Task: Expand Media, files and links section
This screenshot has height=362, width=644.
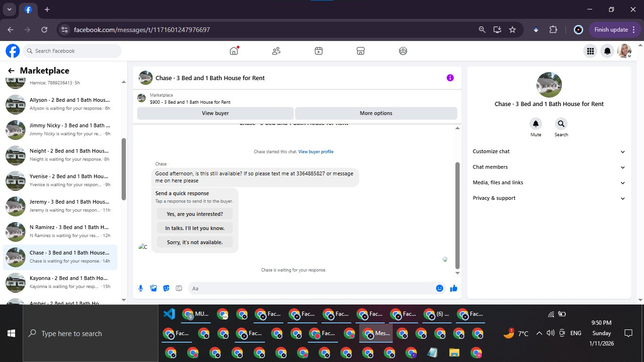Action: tap(549, 182)
